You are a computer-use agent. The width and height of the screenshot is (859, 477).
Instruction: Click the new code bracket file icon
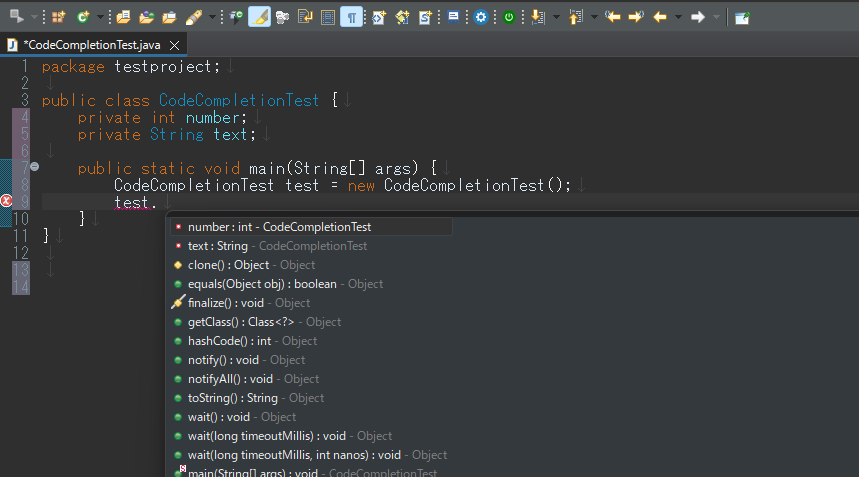(379, 18)
